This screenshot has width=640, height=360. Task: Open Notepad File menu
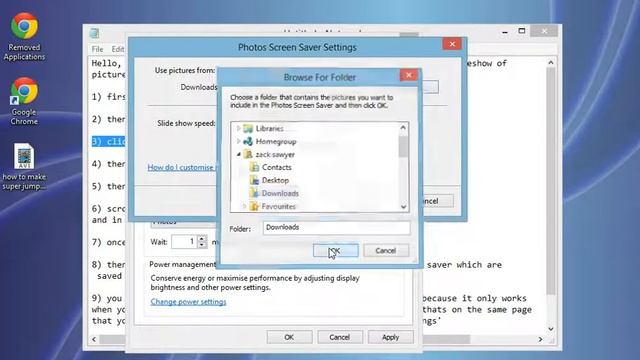97,49
